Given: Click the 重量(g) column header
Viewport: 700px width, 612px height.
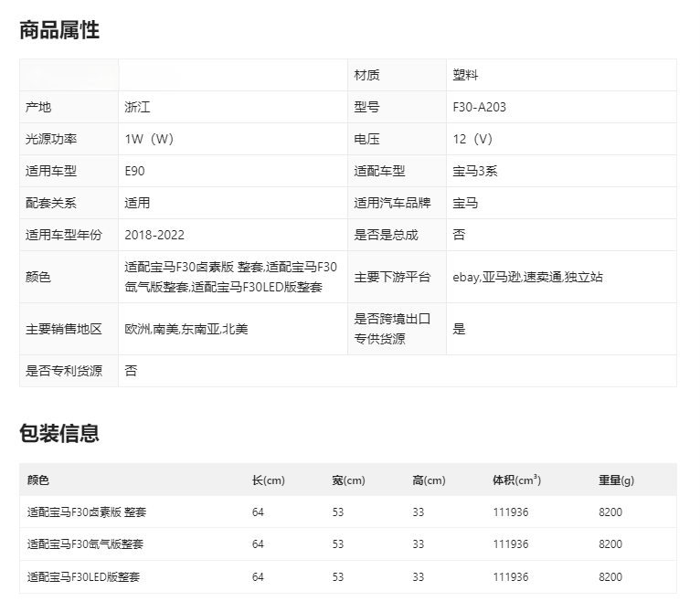Looking at the screenshot, I should click(x=616, y=480).
